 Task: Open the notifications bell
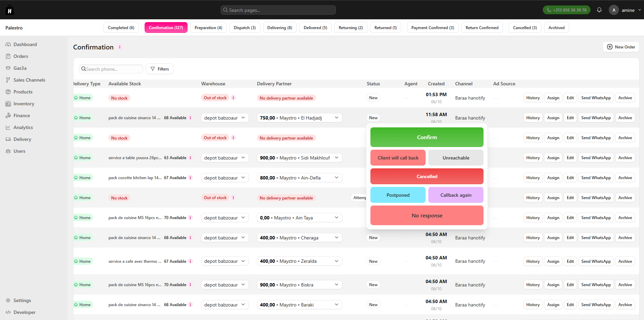599,10
